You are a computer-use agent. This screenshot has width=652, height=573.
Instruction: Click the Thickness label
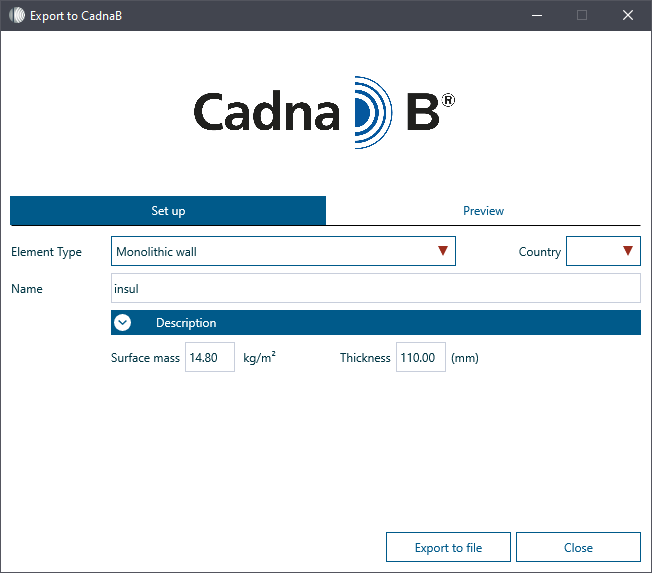[365, 358]
